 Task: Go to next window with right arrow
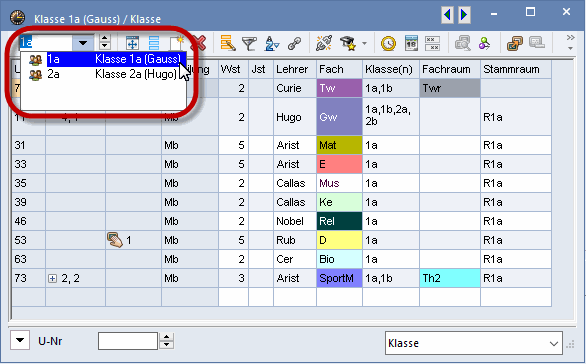(x=464, y=15)
